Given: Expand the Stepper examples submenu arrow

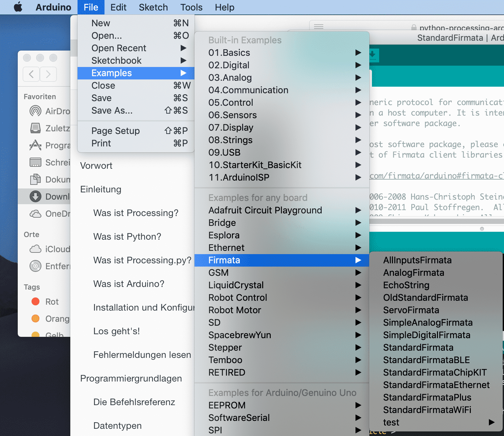Looking at the screenshot, I should pos(358,347).
